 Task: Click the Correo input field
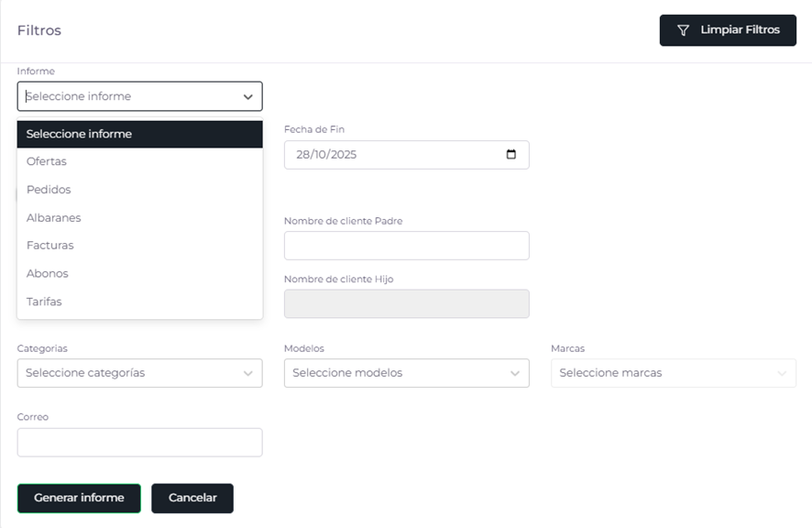coord(139,443)
